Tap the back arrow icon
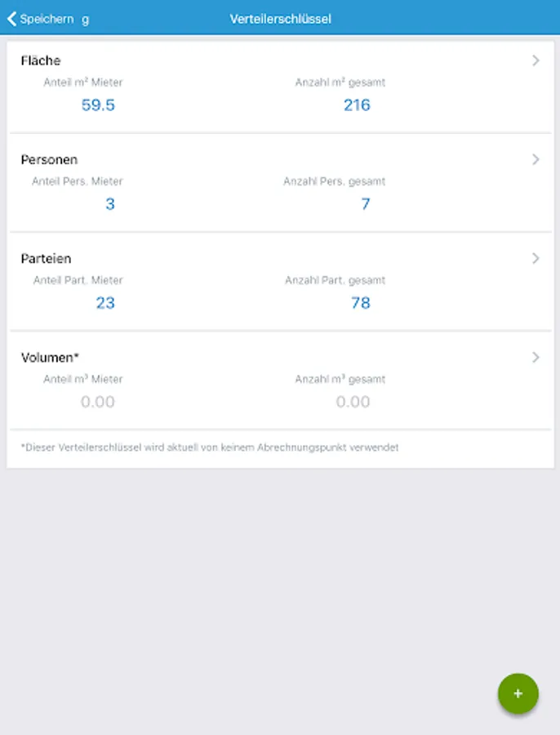This screenshot has height=735, width=560. coord(11,18)
